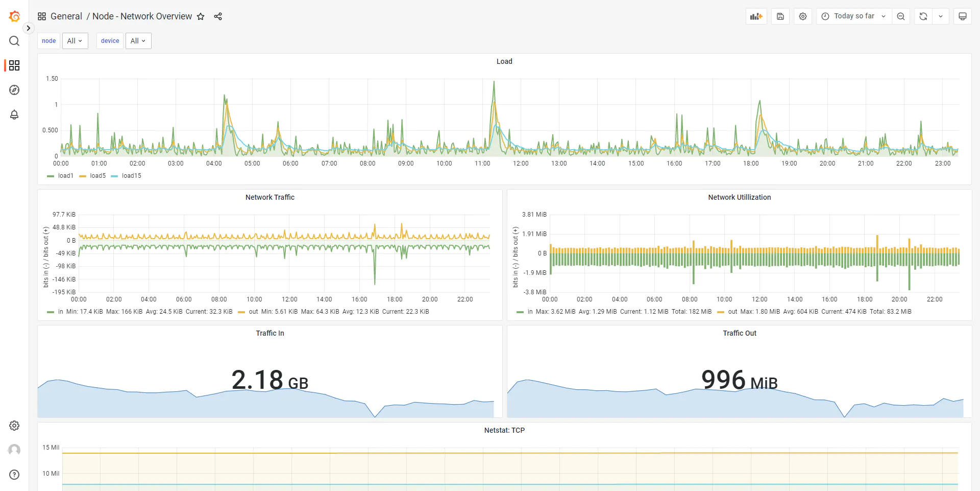Image resolution: width=980 pixels, height=491 pixels.
Task: Open the Traffic Out panel title menu
Action: coord(740,333)
